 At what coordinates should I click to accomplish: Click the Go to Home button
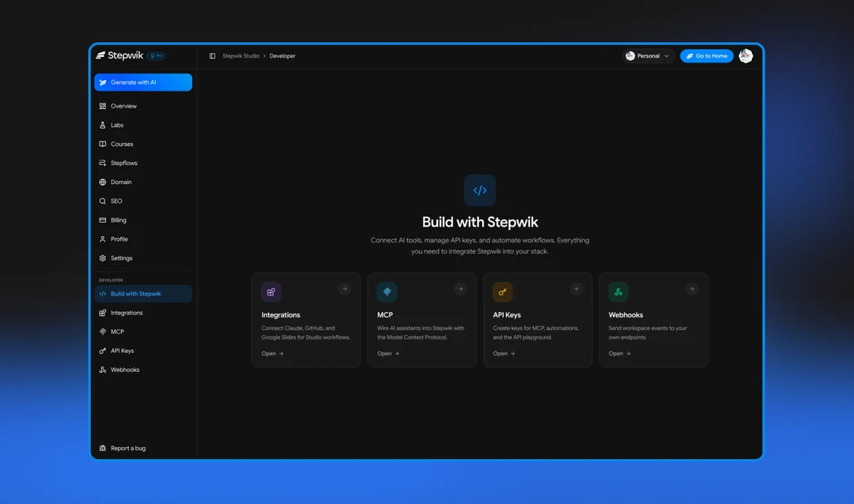(706, 56)
